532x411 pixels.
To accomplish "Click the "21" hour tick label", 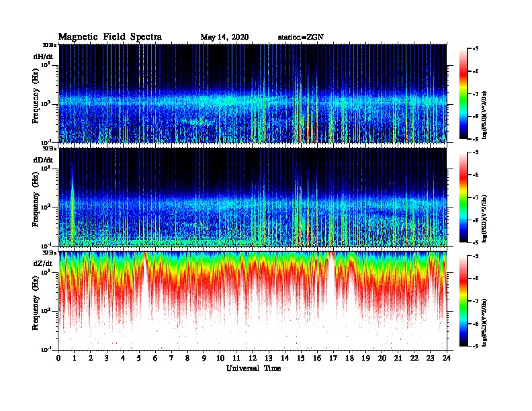I will coord(398,359).
